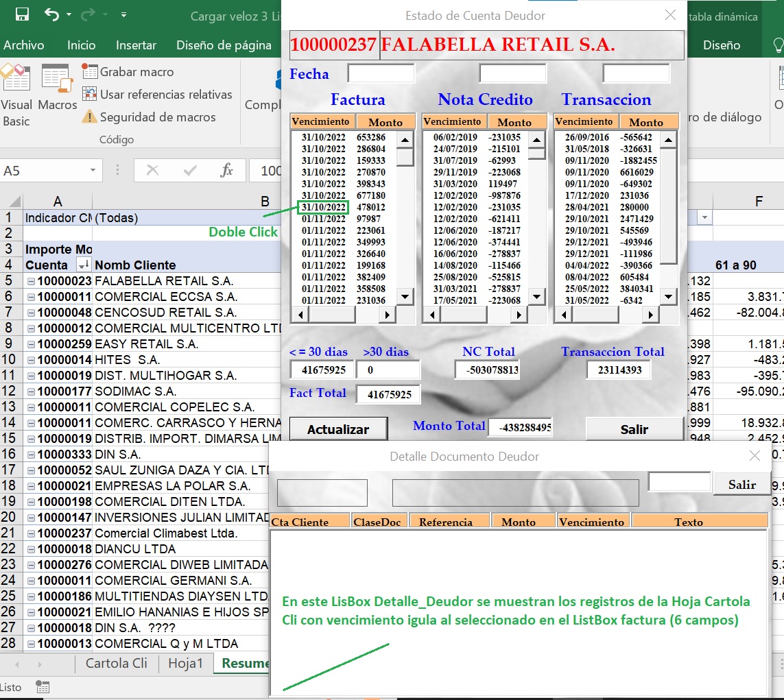Click the Referencia column header in Detalle

pyautogui.click(x=449, y=521)
